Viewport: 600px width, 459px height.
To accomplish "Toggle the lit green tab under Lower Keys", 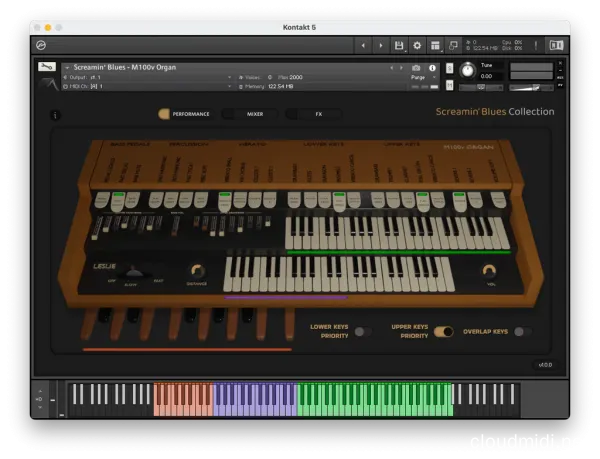I will [x=339, y=202].
